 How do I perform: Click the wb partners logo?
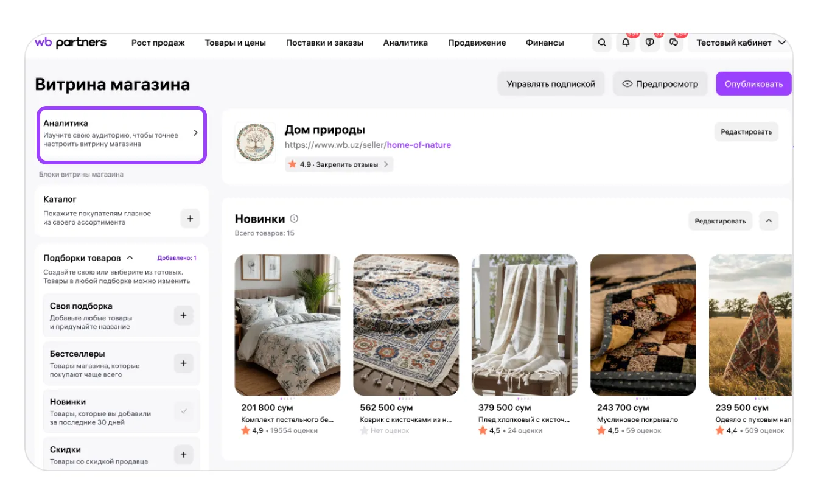[x=71, y=43]
